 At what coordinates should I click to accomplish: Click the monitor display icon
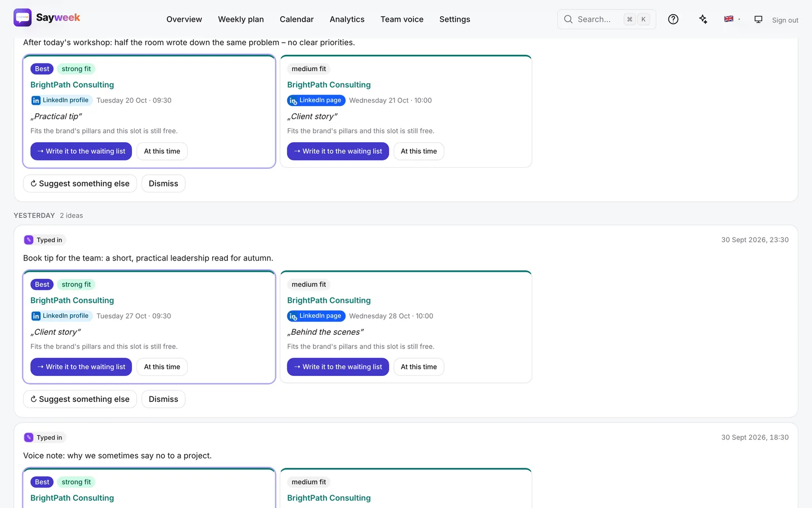pos(758,19)
